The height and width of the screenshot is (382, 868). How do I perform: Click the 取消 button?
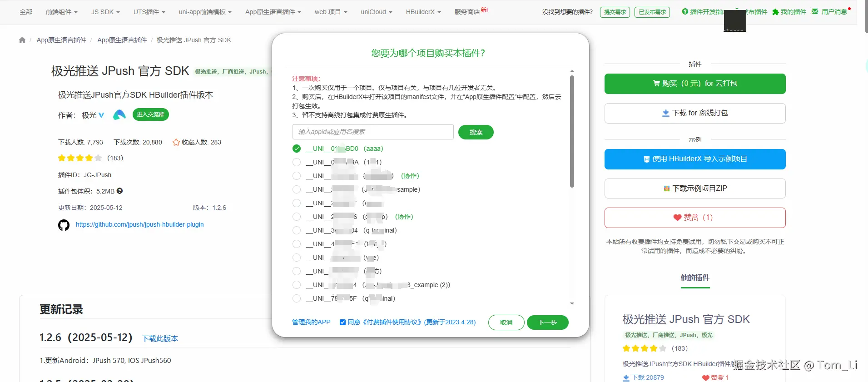(506, 322)
